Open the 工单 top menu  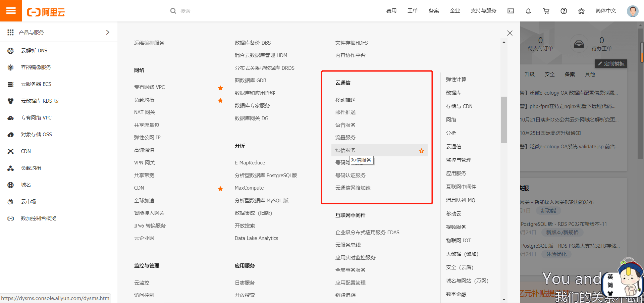[x=413, y=11]
